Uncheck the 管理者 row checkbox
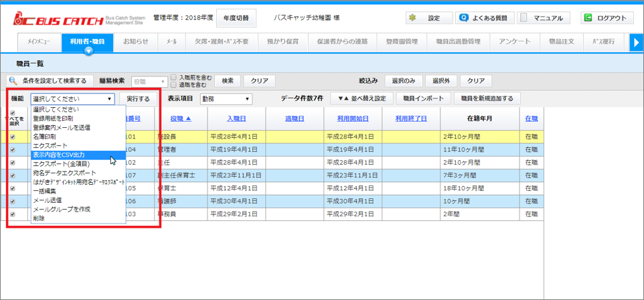 [x=13, y=150]
